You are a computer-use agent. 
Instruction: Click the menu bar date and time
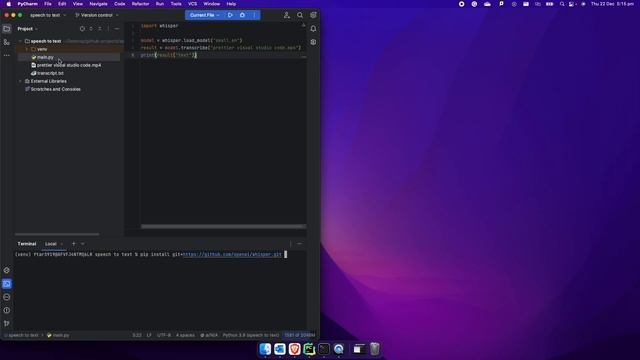point(612,4)
